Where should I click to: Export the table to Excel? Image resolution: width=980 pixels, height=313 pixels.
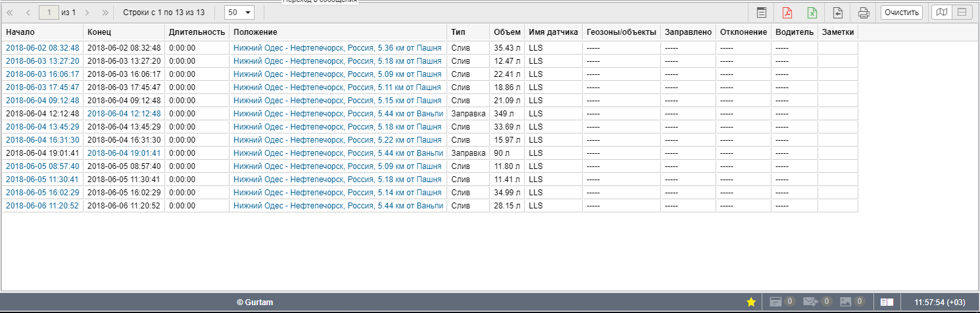coord(812,12)
